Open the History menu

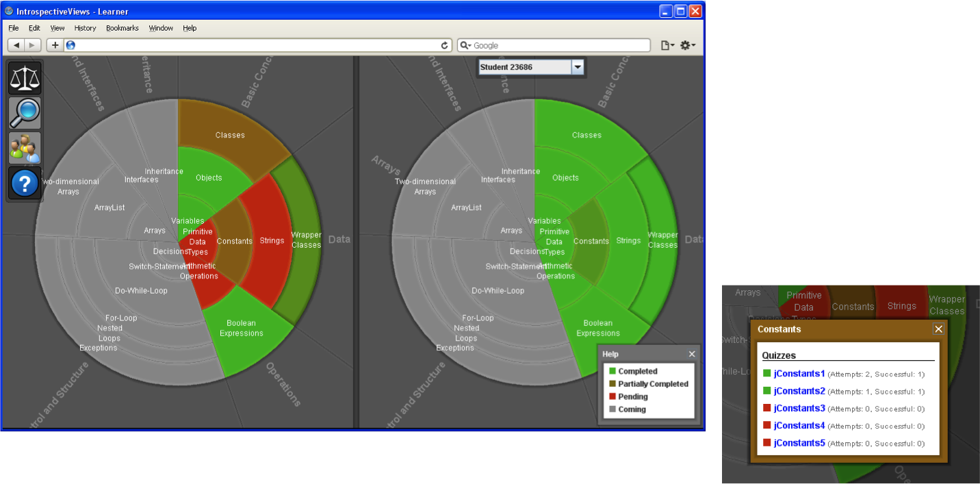pyautogui.click(x=85, y=28)
